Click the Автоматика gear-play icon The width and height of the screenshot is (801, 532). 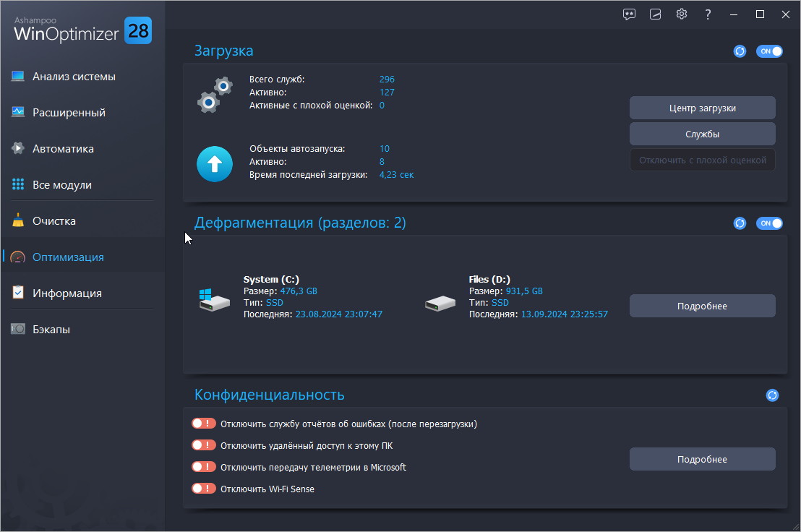click(18, 149)
